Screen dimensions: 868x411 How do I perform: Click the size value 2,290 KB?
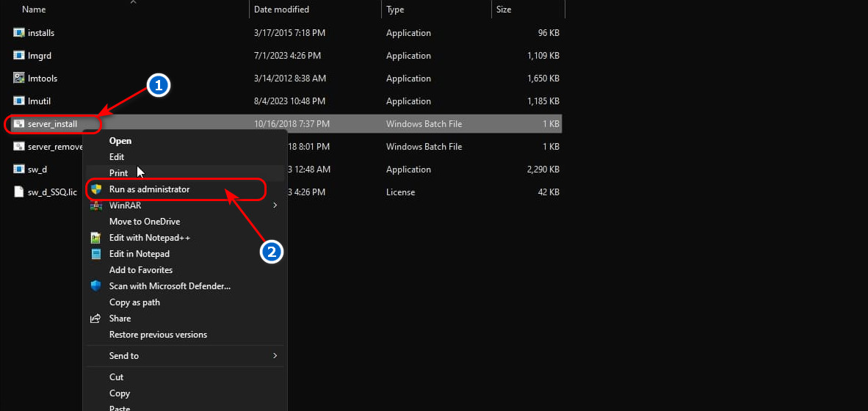click(543, 170)
